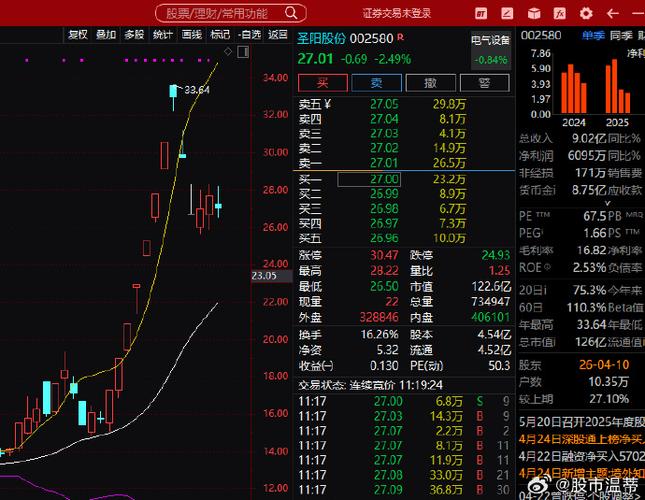Screen dimensions: 645x500
Task: Click the 年最高 value 33.64
Action: tap(592, 325)
